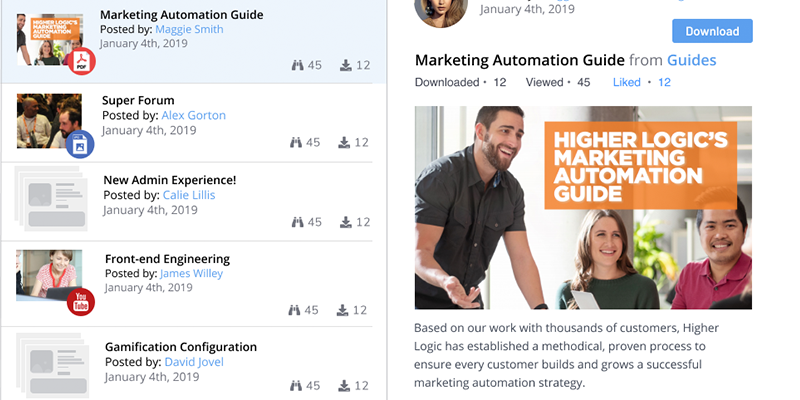
Task: Click download icon in Super Forum row
Action: click(x=344, y=142)
